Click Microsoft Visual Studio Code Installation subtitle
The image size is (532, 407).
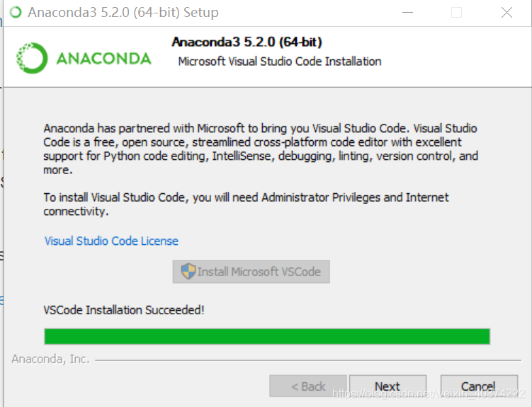click(280, 62)
